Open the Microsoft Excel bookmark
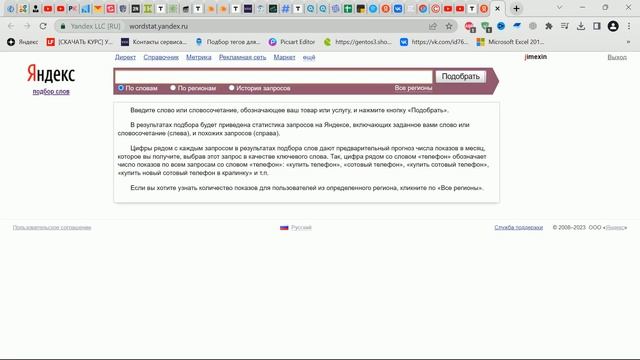640x360 pixels. point(511,42)
